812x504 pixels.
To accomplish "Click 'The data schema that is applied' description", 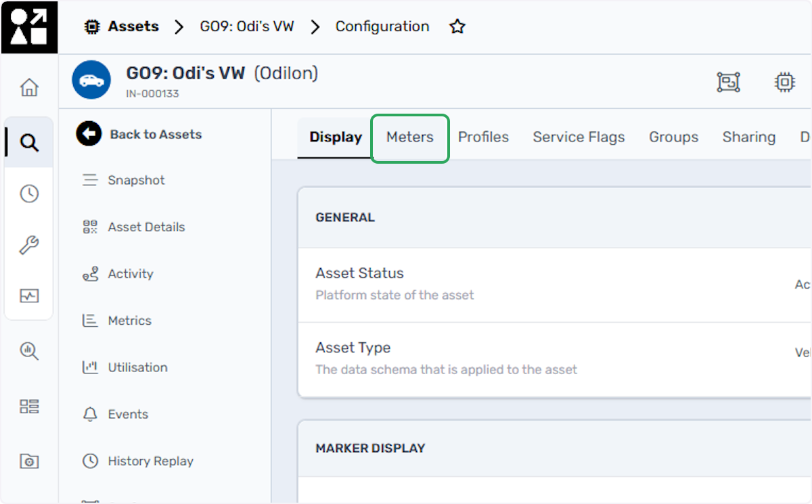I will (x=446, y=369).
